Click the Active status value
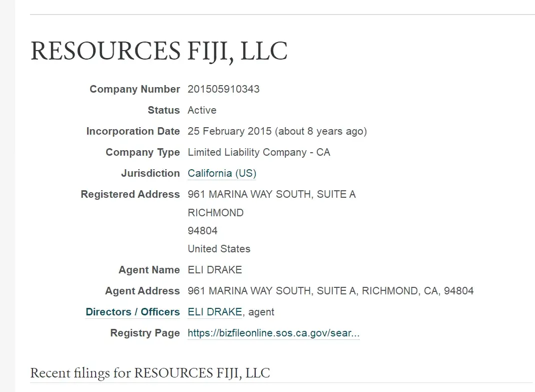Image resolution: width=535 pixels, height=392 pixels. click(202, 110)
